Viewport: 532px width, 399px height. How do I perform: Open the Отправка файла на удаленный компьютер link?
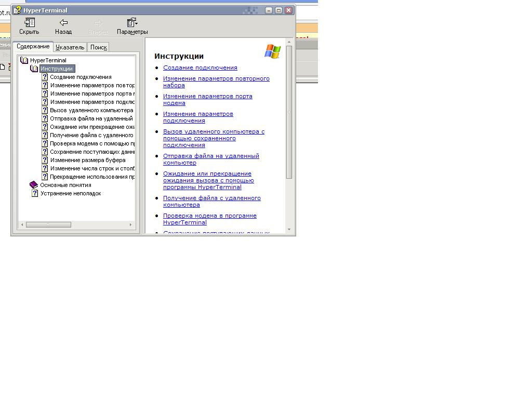(211, 156)
